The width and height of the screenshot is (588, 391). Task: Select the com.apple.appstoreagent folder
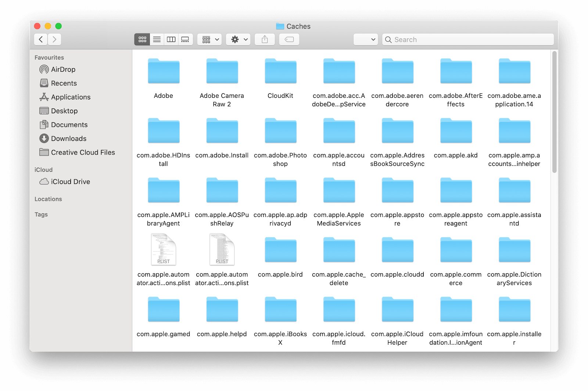pos(456,191)
